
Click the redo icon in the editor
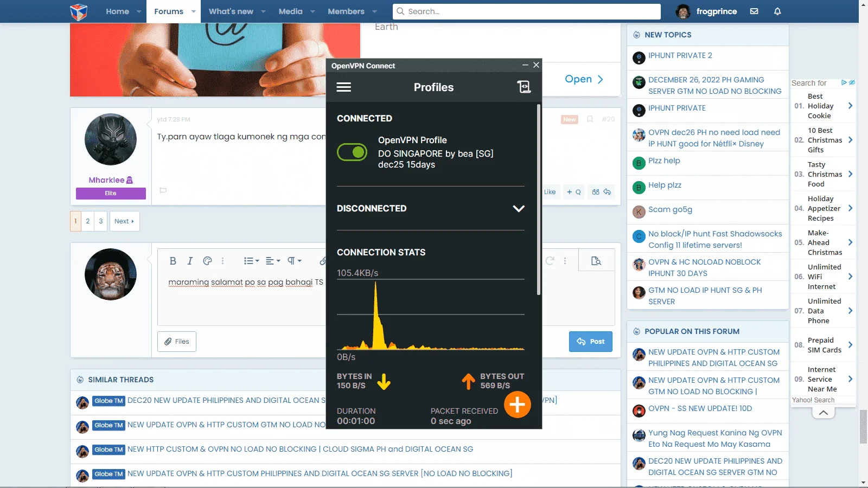click(x=550, y=261)
